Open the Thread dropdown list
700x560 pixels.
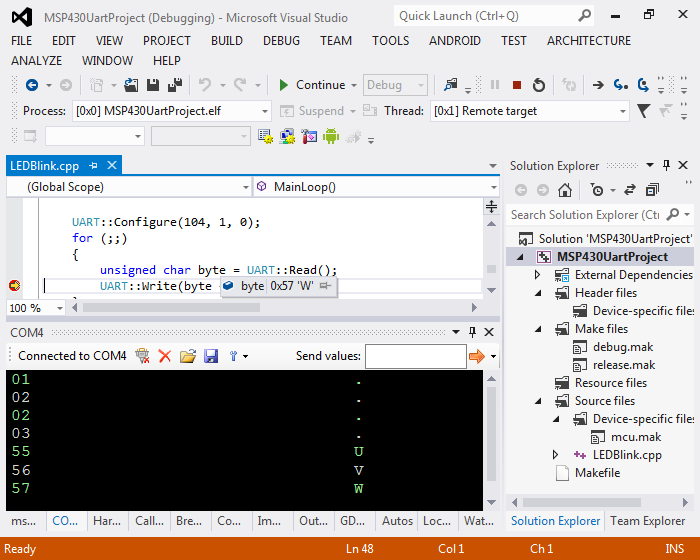[623, 111]
